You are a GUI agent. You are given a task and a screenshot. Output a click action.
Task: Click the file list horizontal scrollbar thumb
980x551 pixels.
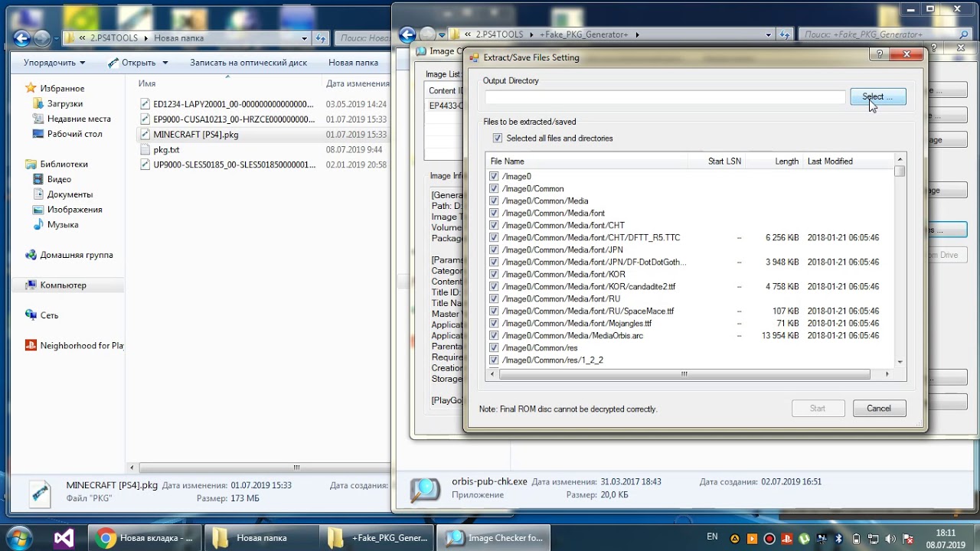click(x=684, y=374)
